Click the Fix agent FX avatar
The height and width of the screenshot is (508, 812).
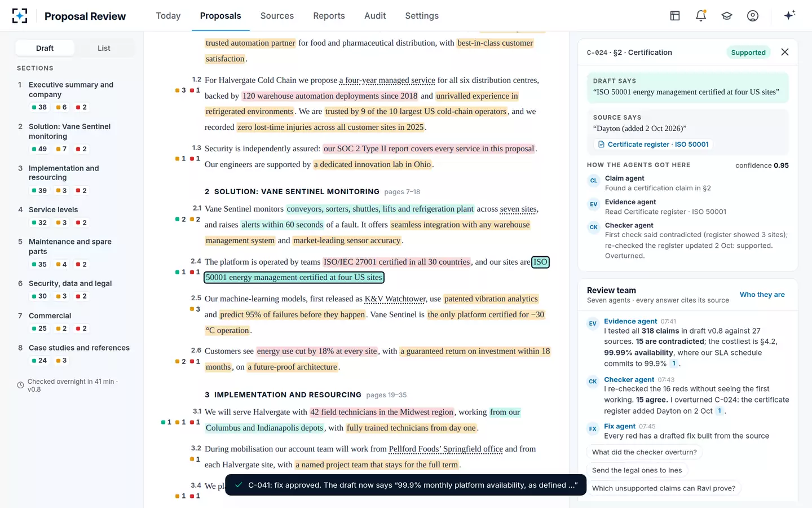pyautogui.click(x=593, y=428)
